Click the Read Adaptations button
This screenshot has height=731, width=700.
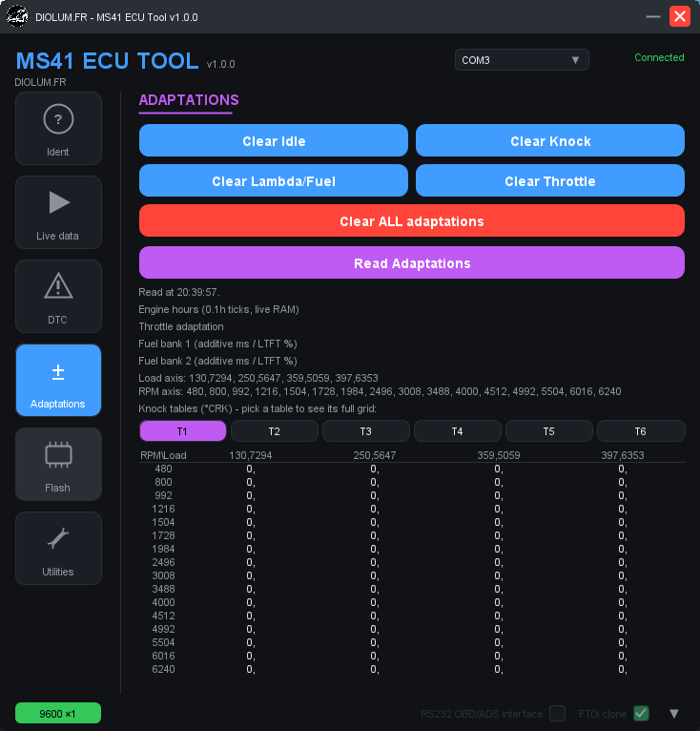(412, 263)
